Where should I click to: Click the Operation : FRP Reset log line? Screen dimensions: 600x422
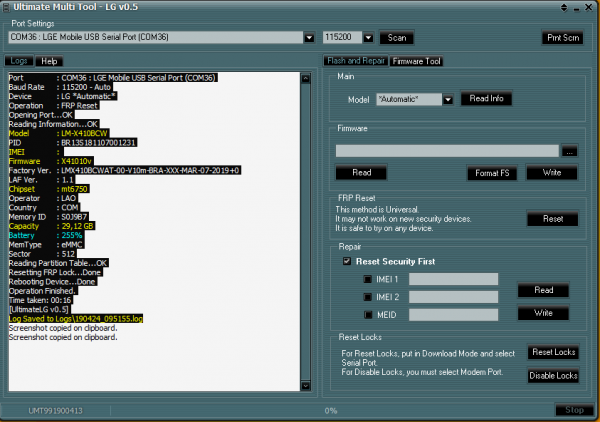(x=54, y=106)
